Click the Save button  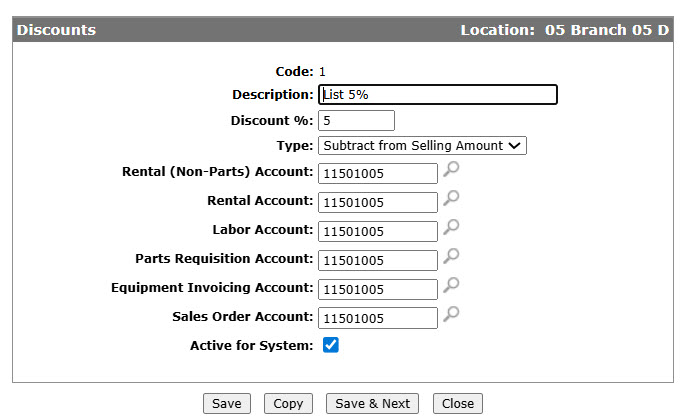tap(227, 404)
